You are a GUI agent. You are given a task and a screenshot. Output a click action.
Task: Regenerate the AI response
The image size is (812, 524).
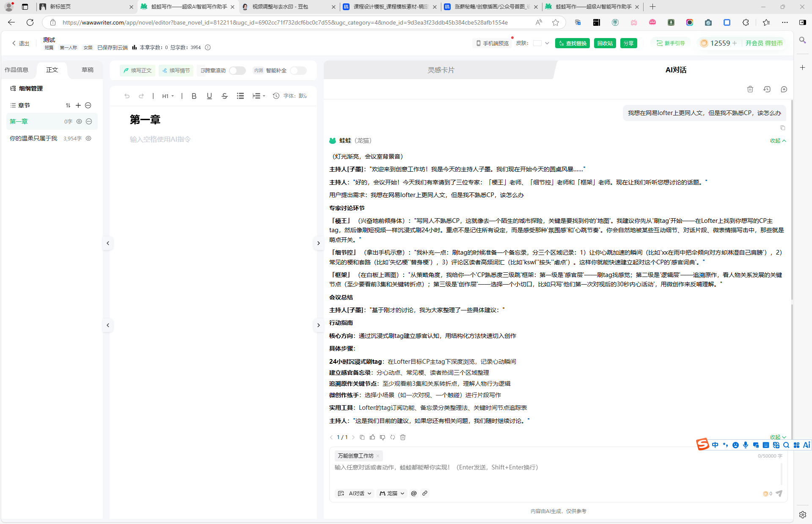[x=393, y=437]
